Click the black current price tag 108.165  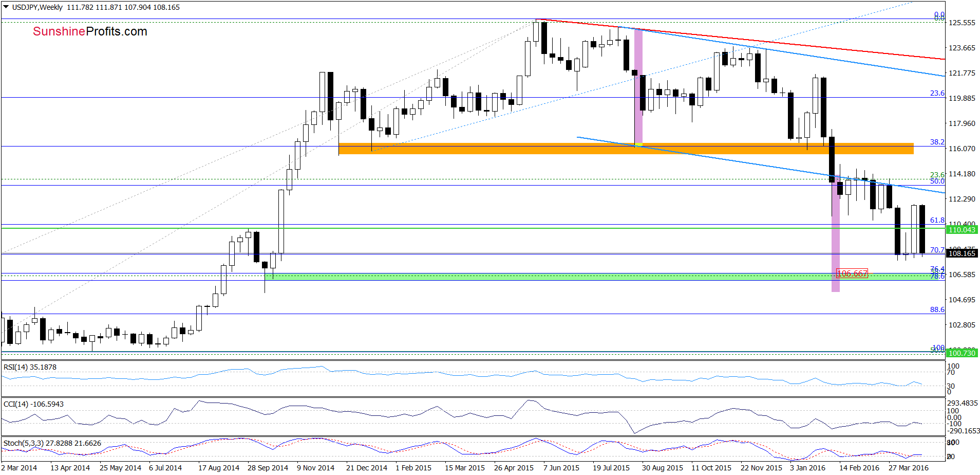[962, 253]
